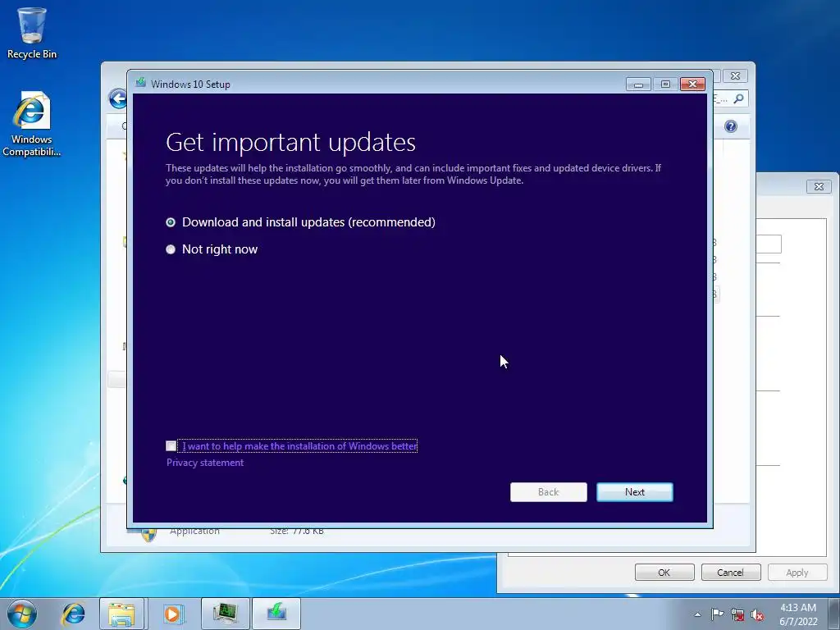Open the help icon in Explorer window
Screen dimensions: 840x630
731,126
